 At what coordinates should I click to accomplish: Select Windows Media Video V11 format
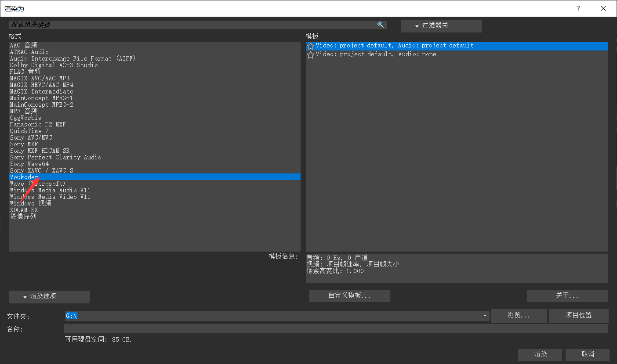[155, 197]
